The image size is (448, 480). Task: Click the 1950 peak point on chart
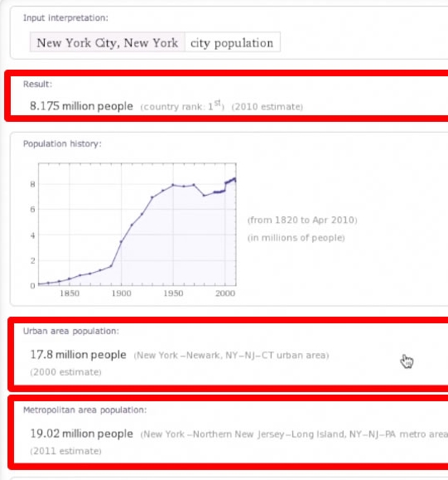(x=173, y=185)
